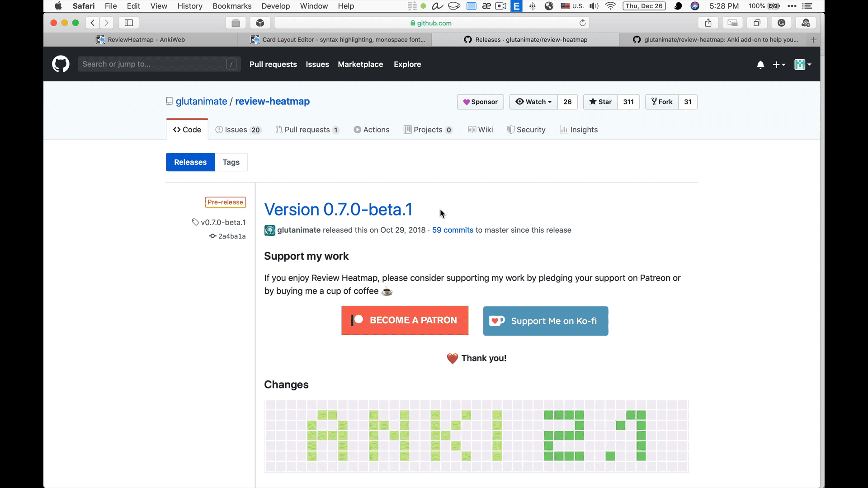Switch to the Wiki tab
Viewport: 868px width, 488px height.
click(485, 129)
